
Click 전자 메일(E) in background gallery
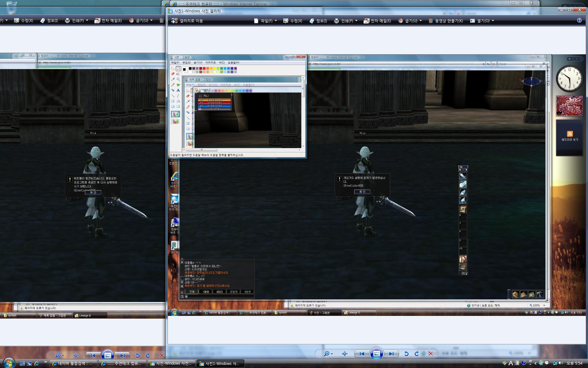click(x=108, y=21)
